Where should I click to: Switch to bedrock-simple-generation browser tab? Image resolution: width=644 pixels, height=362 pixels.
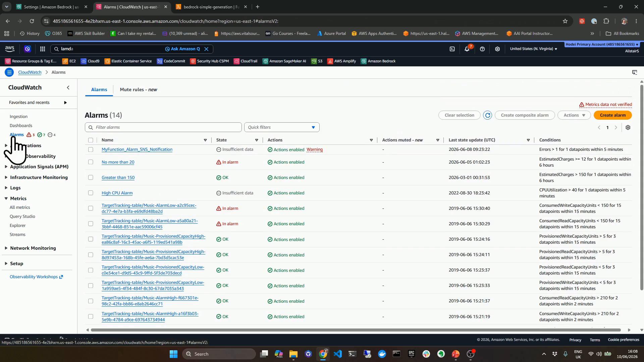point(211,7)
